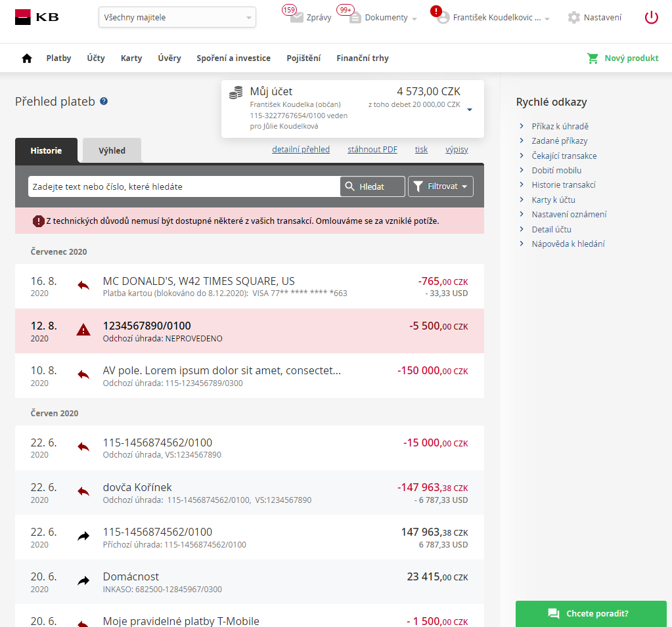Switch to the Výhled tab

(x=111, y=150)
